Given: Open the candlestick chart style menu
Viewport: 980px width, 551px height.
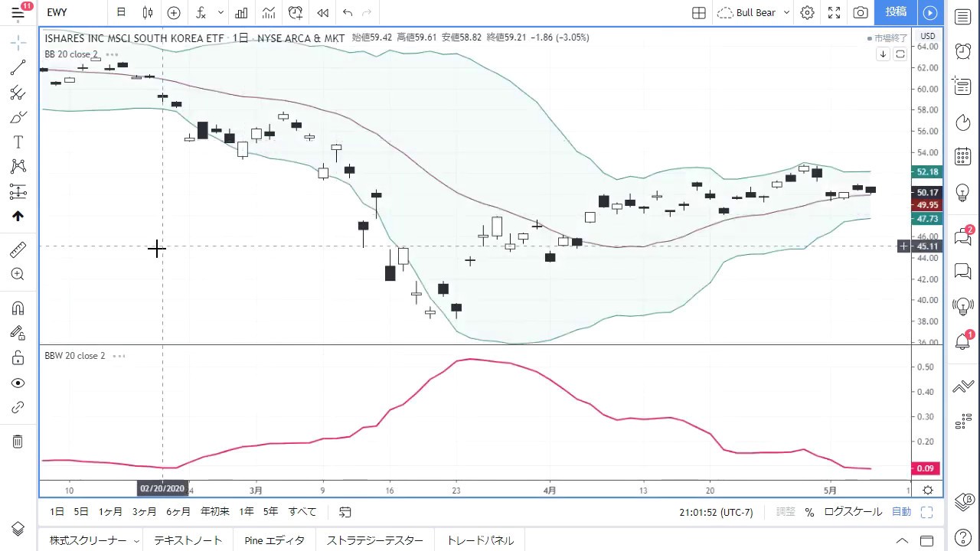Looking at the screenshot, I should coord(148,12).
